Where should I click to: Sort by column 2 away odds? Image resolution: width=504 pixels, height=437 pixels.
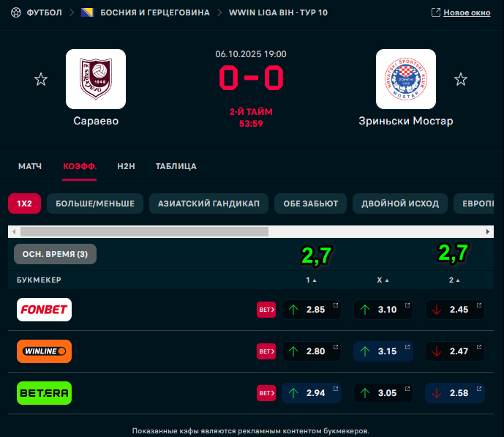pos(454,280)
